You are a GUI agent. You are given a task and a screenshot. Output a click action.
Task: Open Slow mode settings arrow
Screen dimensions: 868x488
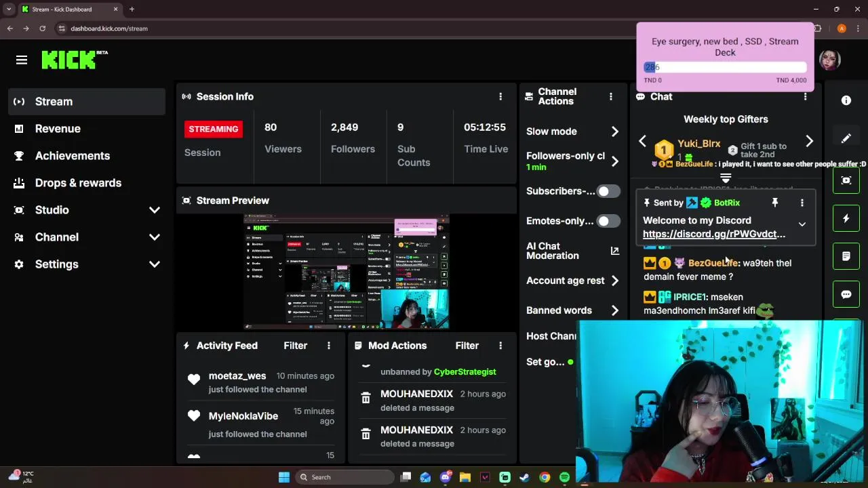click(x=614, y=131)
